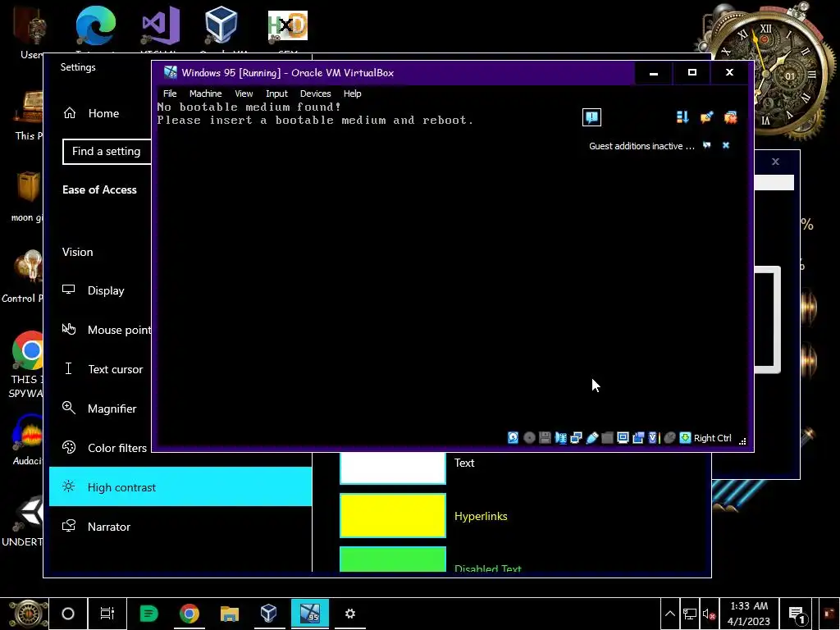The image size is (840, 630).
Task: Click the Find a setting search box
Action: (x=107, y=151)
